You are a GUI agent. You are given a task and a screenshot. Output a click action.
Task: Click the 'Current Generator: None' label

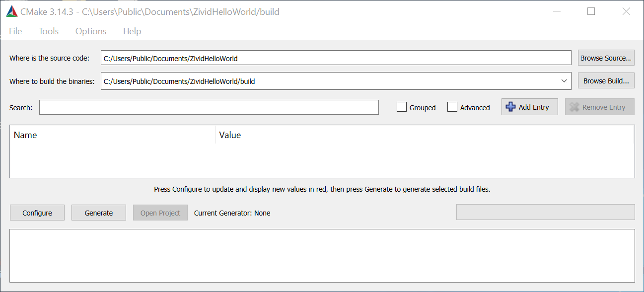[x=232, y=213]
